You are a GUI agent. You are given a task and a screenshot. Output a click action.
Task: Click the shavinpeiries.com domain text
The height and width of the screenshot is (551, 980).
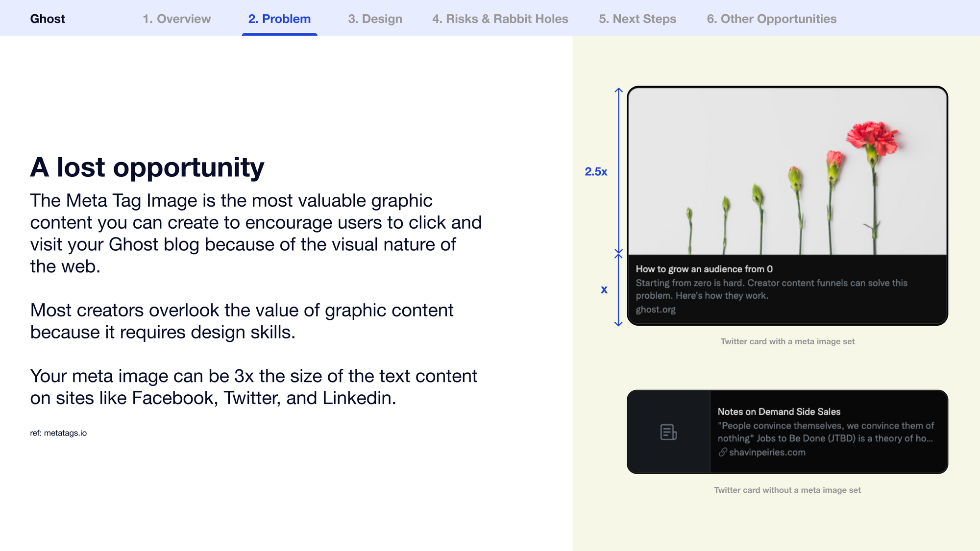[x=767, y=452]
